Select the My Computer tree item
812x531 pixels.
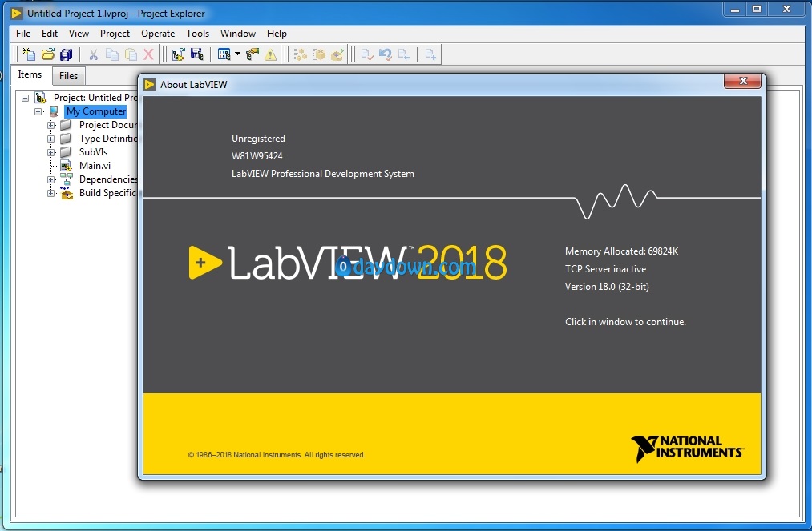[x=96, y=111]
